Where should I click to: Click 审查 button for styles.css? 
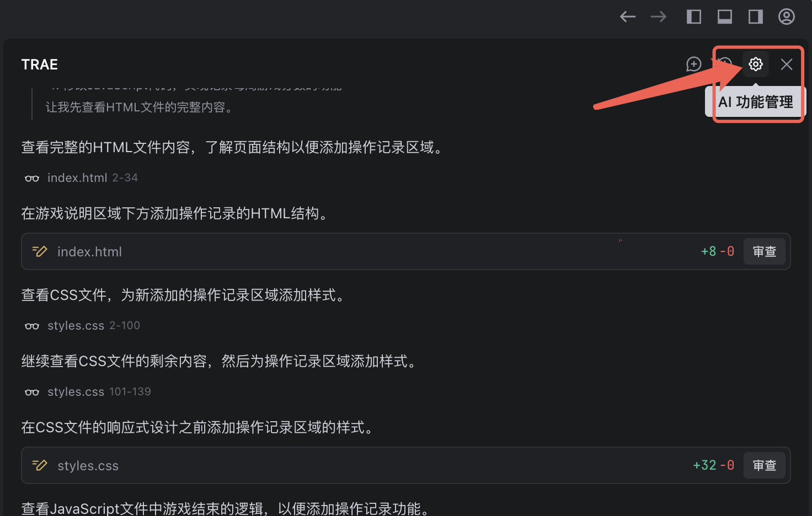(x=765, y=465)
